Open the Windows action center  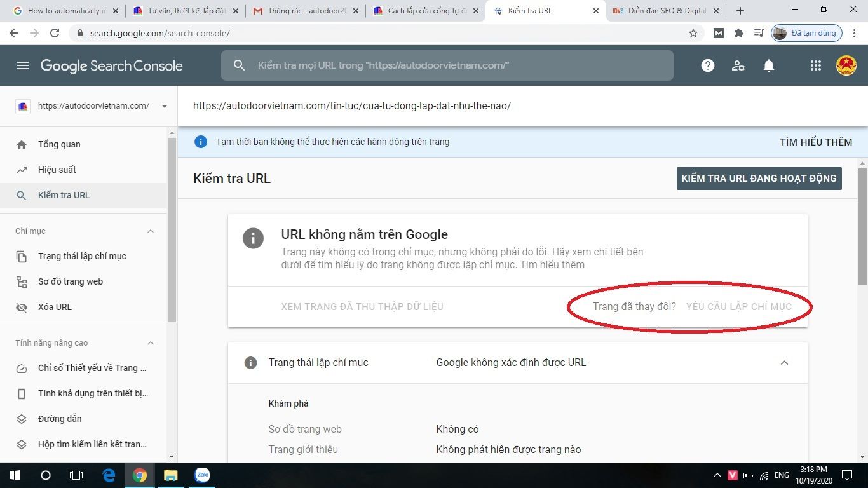846,475
